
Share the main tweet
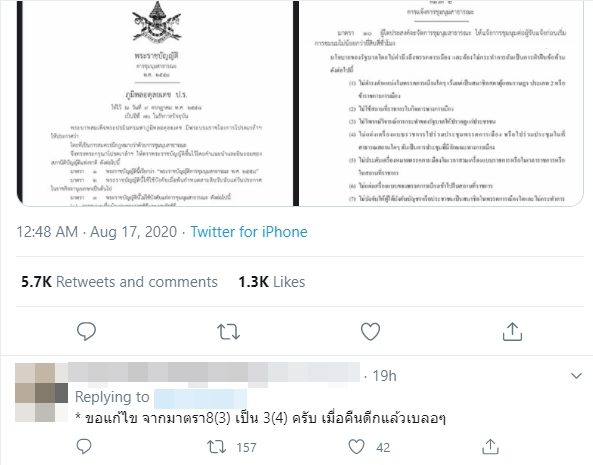512,332
